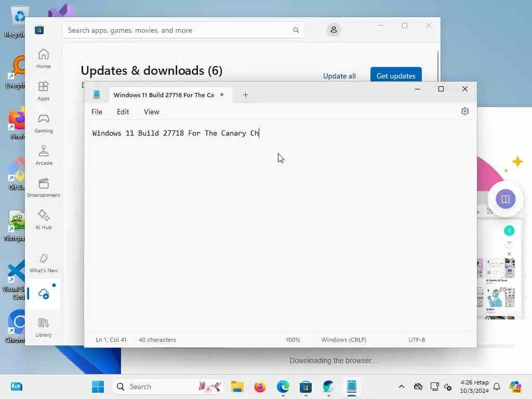
Task: Focus the Store search apps field
Action: (x=184, y=30)
